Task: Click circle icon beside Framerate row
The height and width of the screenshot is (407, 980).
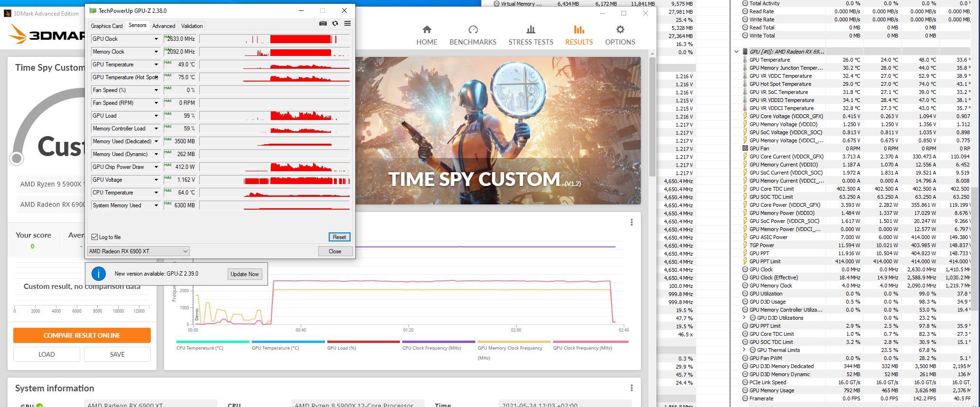Action: 745,398
